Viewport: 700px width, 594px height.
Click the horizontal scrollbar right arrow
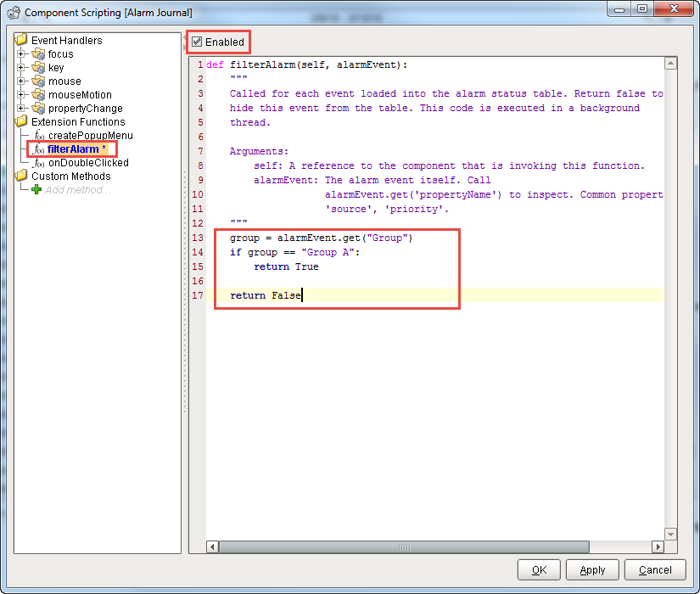[658, 546]
